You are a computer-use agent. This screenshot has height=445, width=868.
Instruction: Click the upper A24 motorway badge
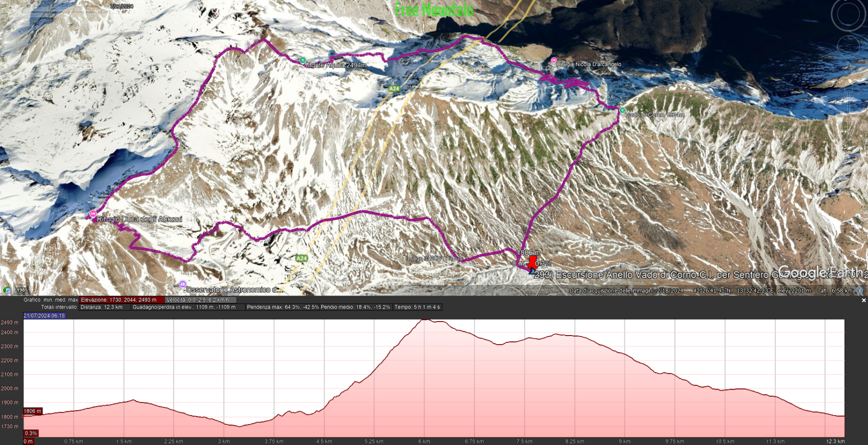[394, 88]
